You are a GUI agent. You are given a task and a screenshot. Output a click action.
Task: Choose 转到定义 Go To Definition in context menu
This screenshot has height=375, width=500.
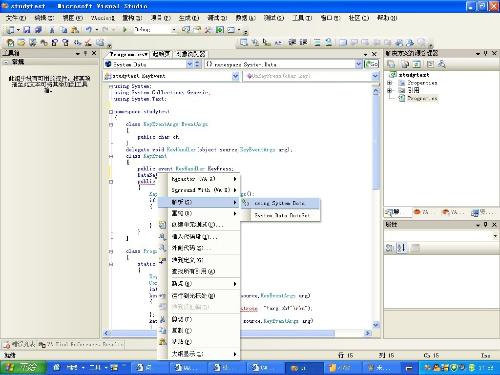click(x=199, y=260)
